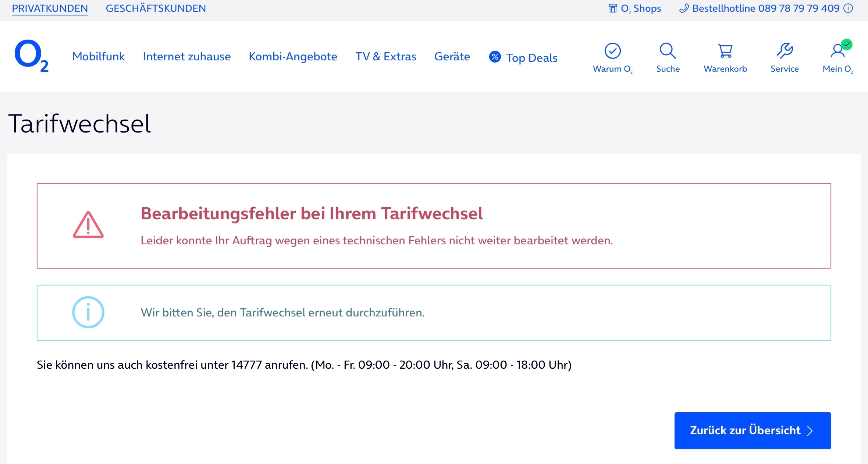
Task: Switch to the Geschäftskunden tab
Action: click(156, 8)
